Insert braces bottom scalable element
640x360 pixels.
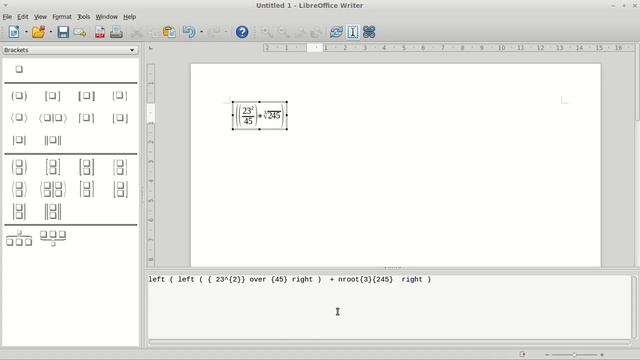click(53, 238)
